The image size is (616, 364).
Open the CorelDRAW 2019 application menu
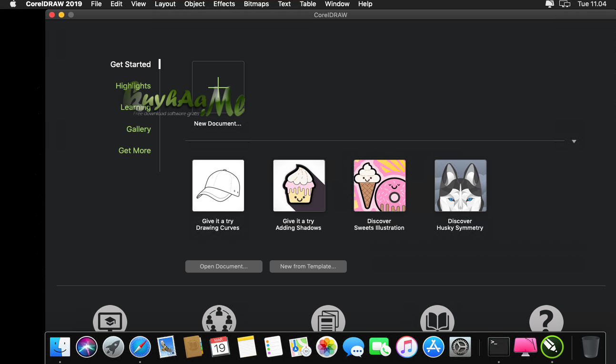click(54, 4)
